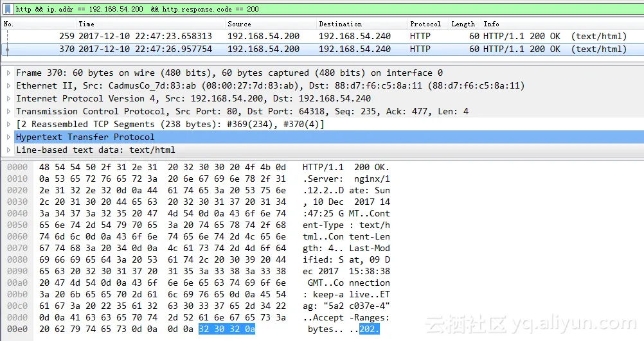The width and height of the screenshot is (644, 341).
Task: Expand the Hypertext Transfer Protocol arrow
Action: point(8,137)
